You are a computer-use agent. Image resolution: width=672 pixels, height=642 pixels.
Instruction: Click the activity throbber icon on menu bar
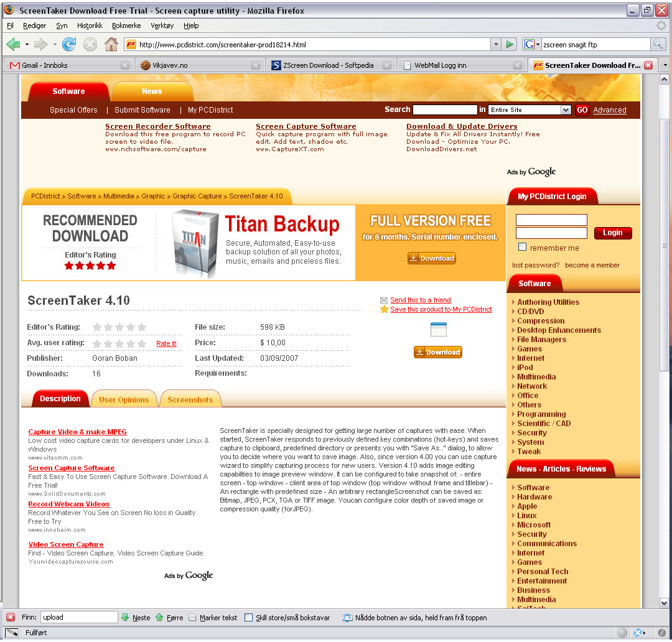[x=661, y=26]
